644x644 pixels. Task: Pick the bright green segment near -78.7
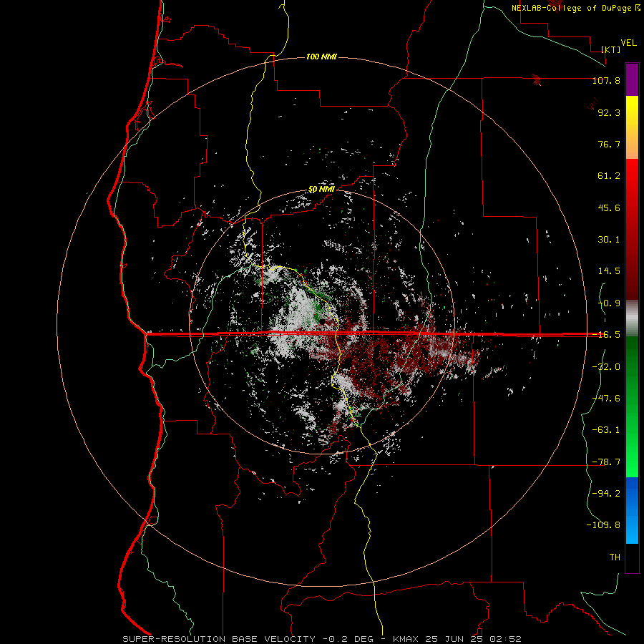632,462
